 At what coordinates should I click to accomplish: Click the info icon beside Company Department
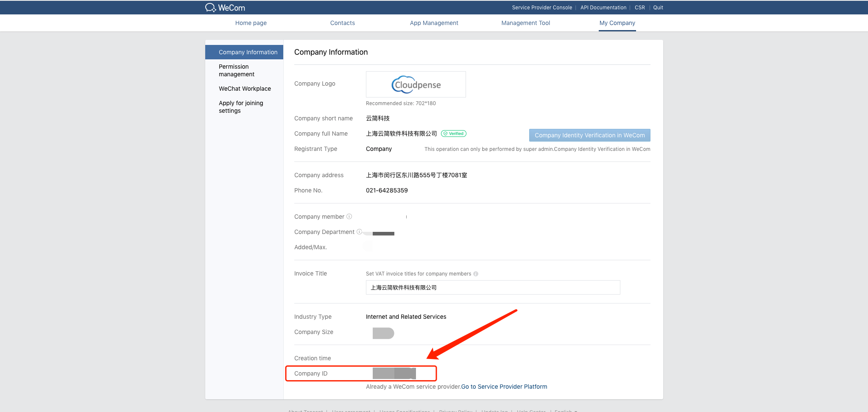click(x=359, y=232)
